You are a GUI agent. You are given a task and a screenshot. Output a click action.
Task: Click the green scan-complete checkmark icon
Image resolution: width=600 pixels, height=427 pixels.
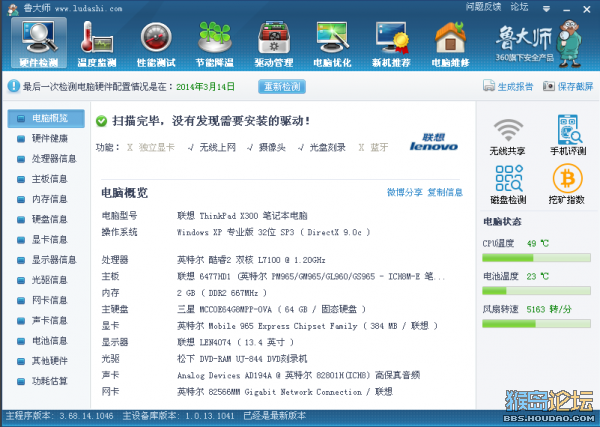click(x=101, y=121)
